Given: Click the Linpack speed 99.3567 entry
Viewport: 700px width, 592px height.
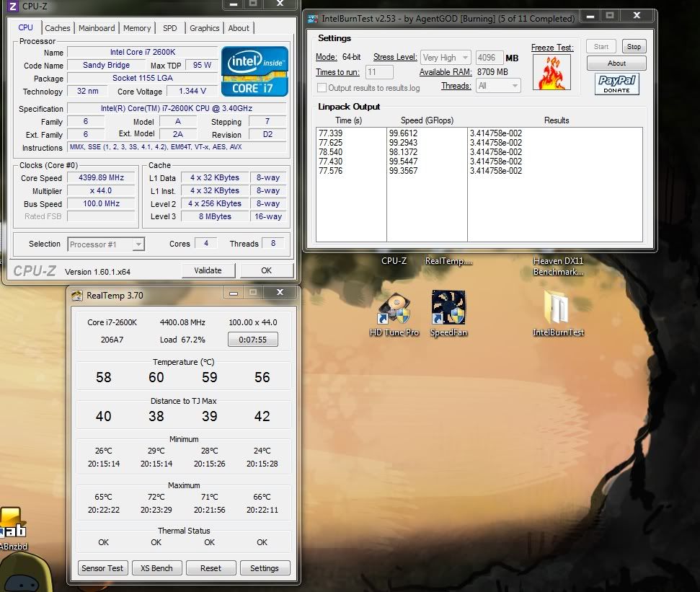Looking at the screenshot, I should coord(403,171).
